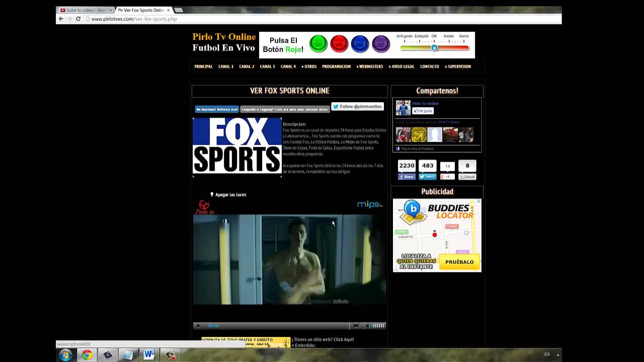Toggle 'Apagar las luces' lights off
The image size is (644, 362).
click(228, 195)
